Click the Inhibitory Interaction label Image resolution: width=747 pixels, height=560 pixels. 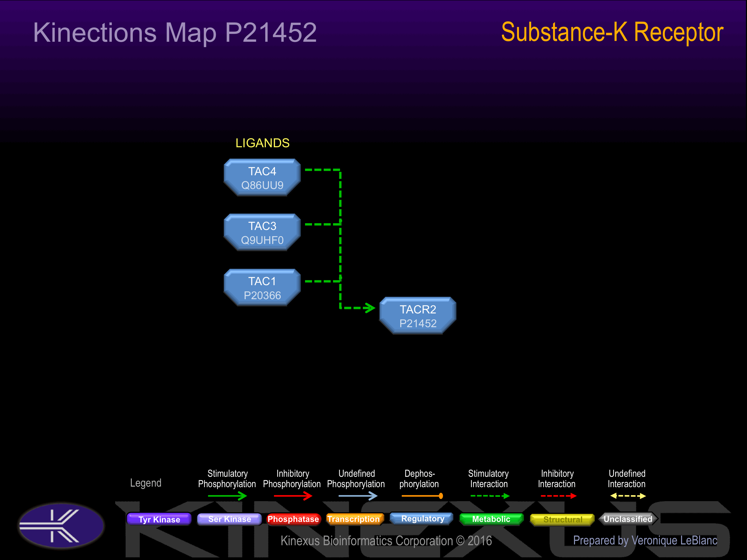pyautogui.click(x=557, y=479)
